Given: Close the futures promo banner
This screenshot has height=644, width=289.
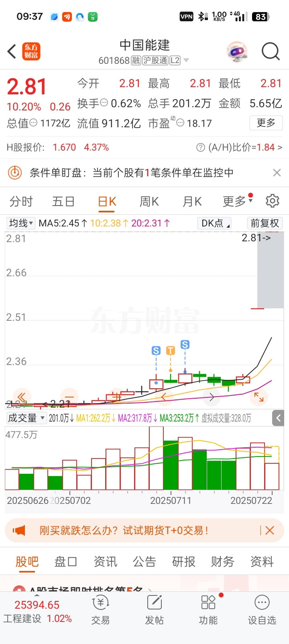Looking at the screenshot, I should pos(270,530).
